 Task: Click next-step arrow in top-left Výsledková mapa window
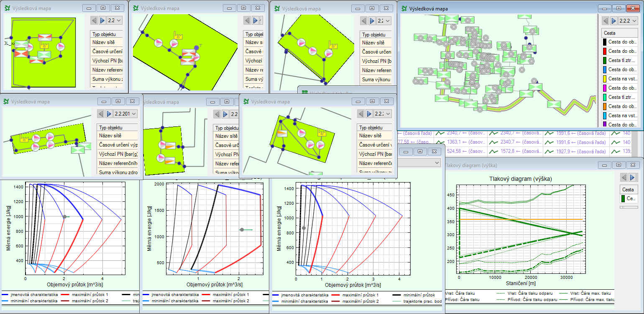pos(102,20)
